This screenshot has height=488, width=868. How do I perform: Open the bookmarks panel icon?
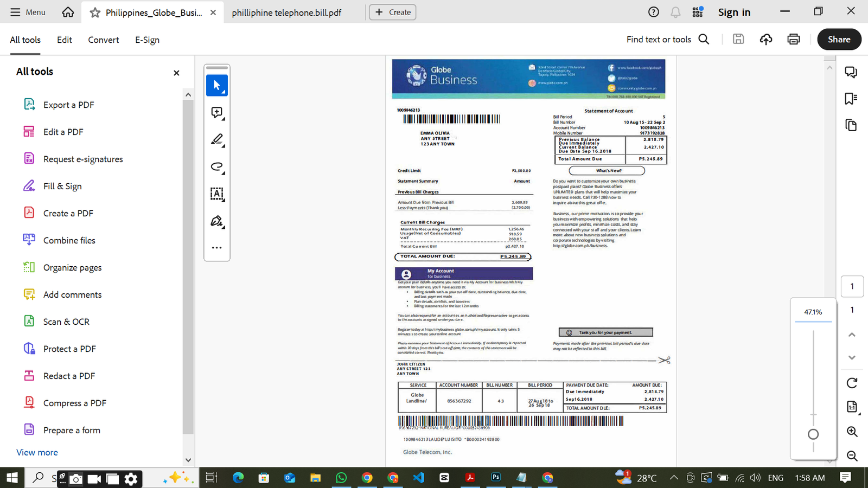851,99
